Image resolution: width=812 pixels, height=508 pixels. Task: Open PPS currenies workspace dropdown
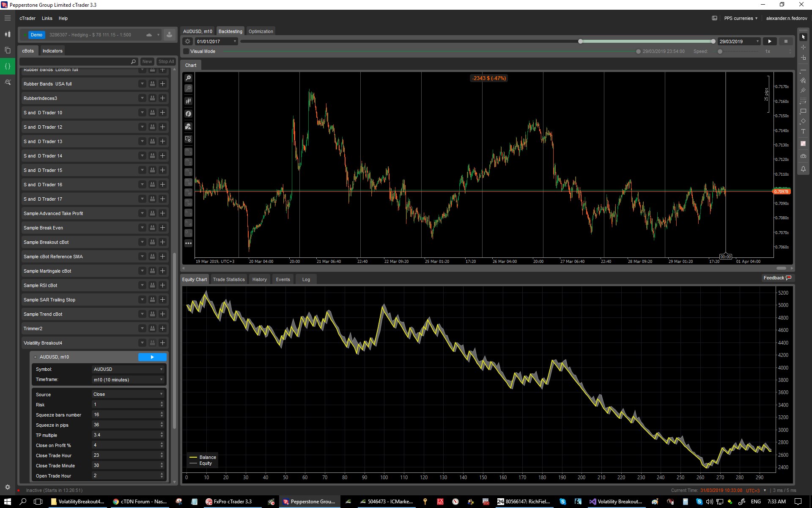coord(741,18)
